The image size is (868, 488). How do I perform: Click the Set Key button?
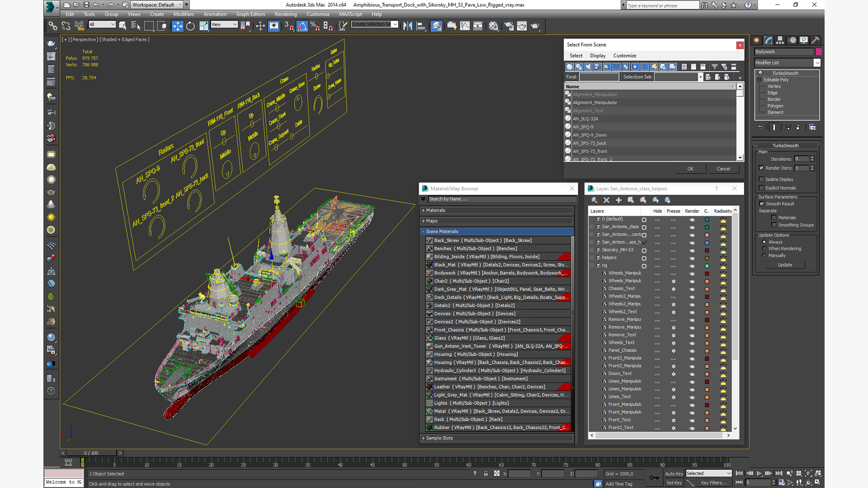tap(674, 483)
